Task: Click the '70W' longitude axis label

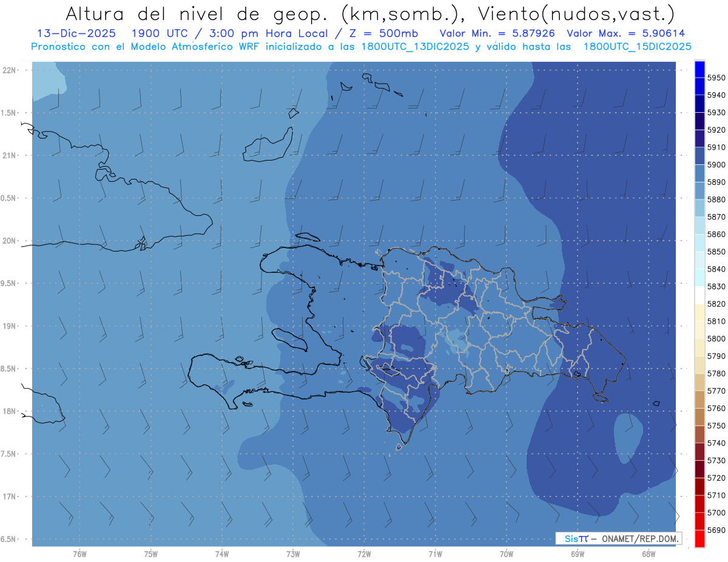Action: point(507,554)
